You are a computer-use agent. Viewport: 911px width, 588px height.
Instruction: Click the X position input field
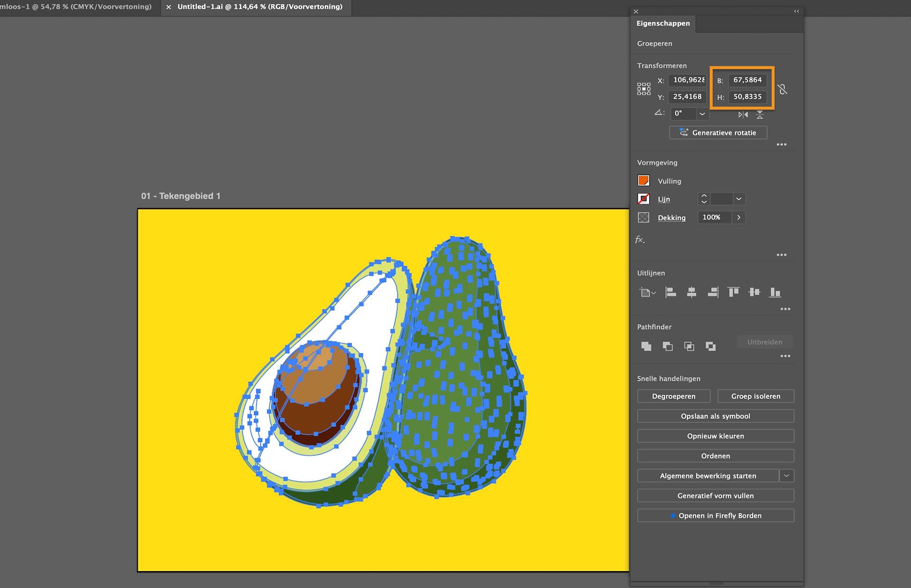(688, 80)
